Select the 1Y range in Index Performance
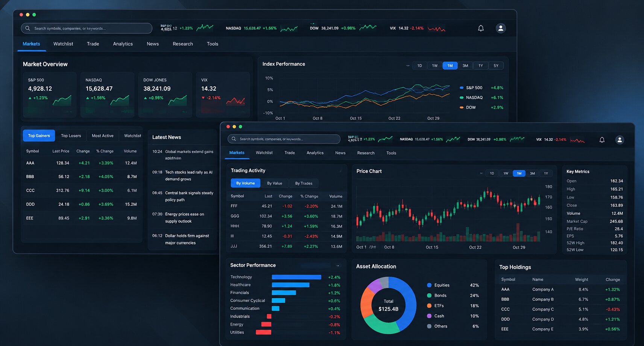This screenshot has width=644, height=346. 481,66
